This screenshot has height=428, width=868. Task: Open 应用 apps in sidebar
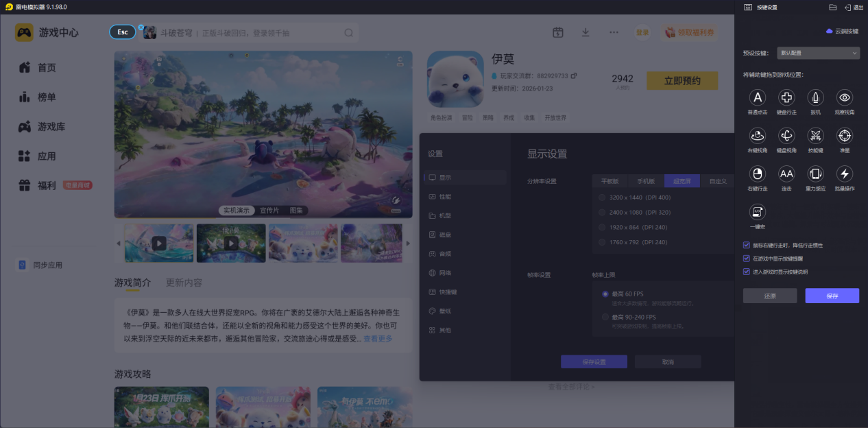pos(38,156)
